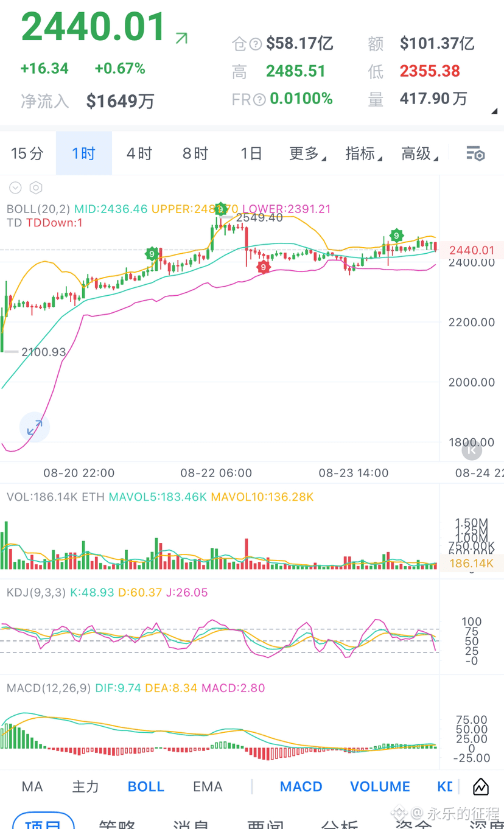
Task: Toggle the 主力 indicator
Action: point(85,786)
